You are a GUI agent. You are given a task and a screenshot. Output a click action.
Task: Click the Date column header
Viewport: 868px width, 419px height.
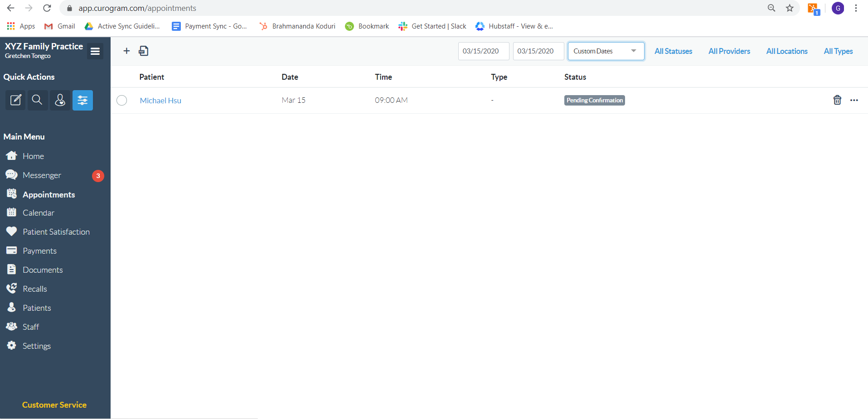coord(290,77)
